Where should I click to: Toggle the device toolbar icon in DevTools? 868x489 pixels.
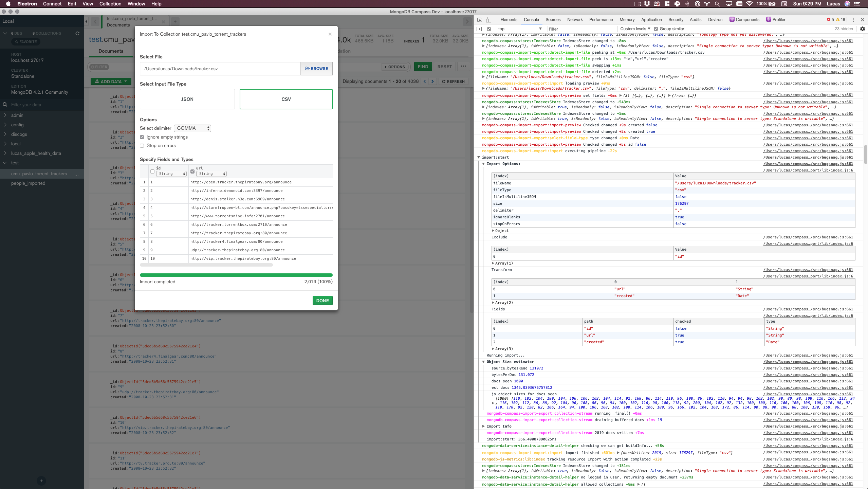(488, 20)
